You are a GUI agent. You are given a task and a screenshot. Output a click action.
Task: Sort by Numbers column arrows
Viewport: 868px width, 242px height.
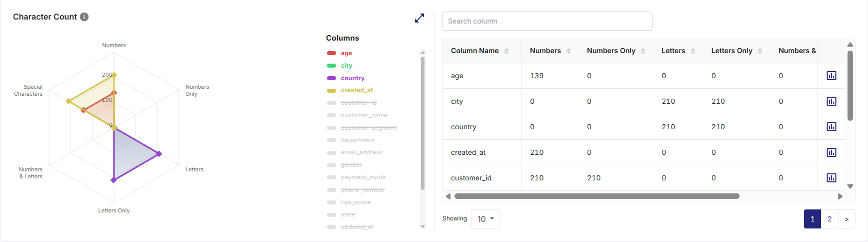(x=568, y=51)
